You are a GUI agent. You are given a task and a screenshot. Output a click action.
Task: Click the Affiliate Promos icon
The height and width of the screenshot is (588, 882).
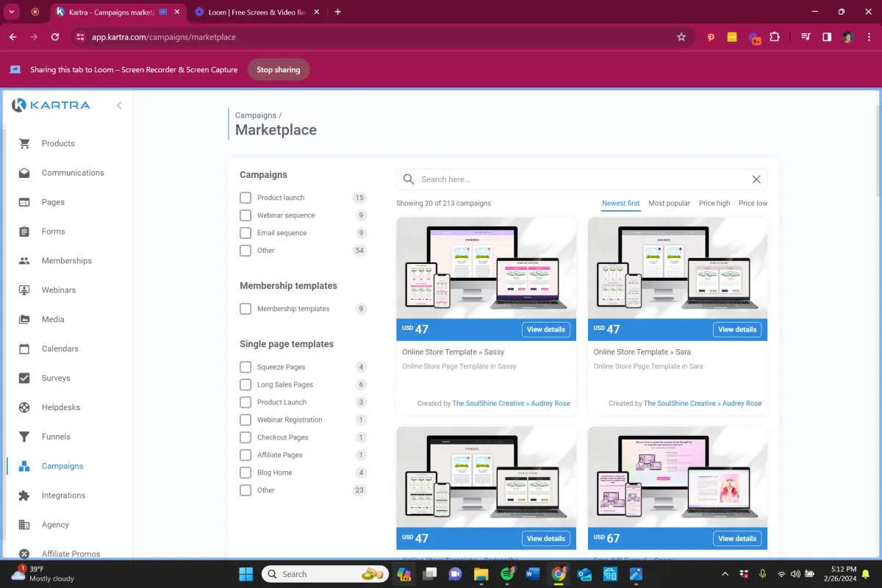click(24, 553)
